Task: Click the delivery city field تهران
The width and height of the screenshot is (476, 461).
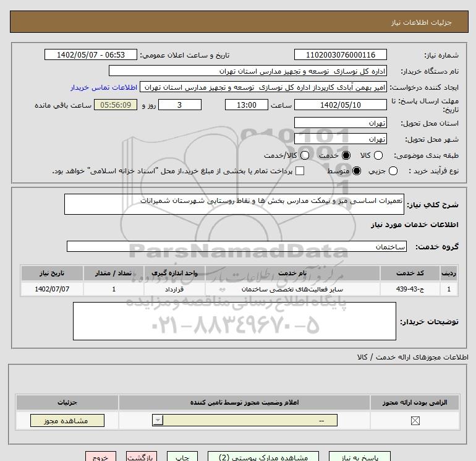Action: [340, 139]
